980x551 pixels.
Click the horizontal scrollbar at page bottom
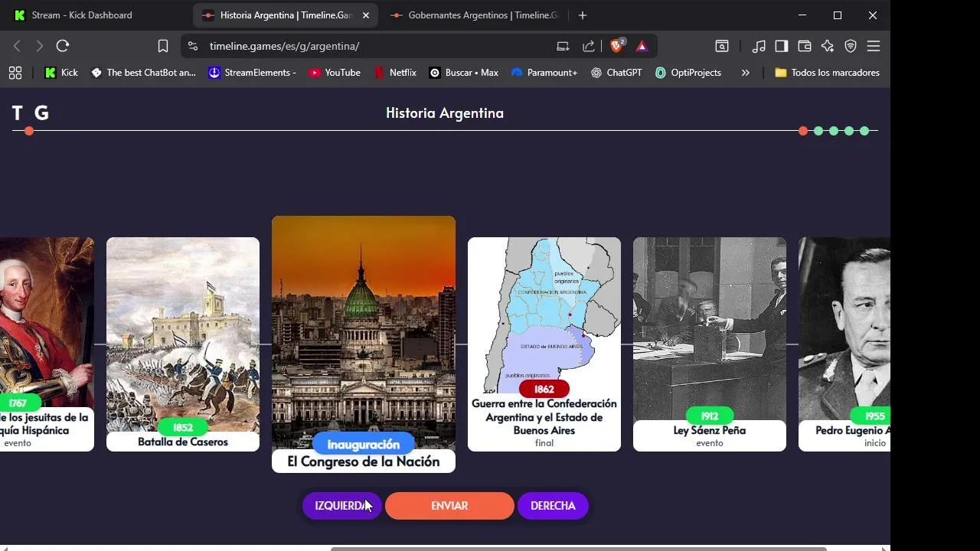pyautogui.click(x=578, y=548)
